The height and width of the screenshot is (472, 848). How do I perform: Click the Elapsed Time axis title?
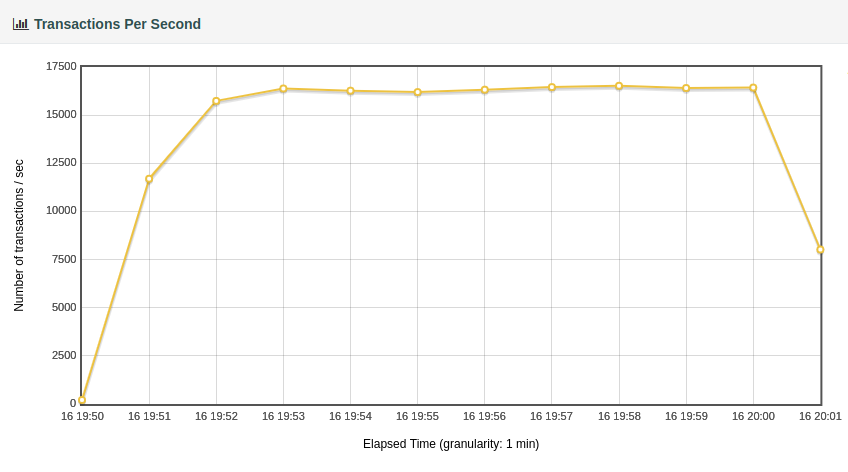[x=451, y=444]
